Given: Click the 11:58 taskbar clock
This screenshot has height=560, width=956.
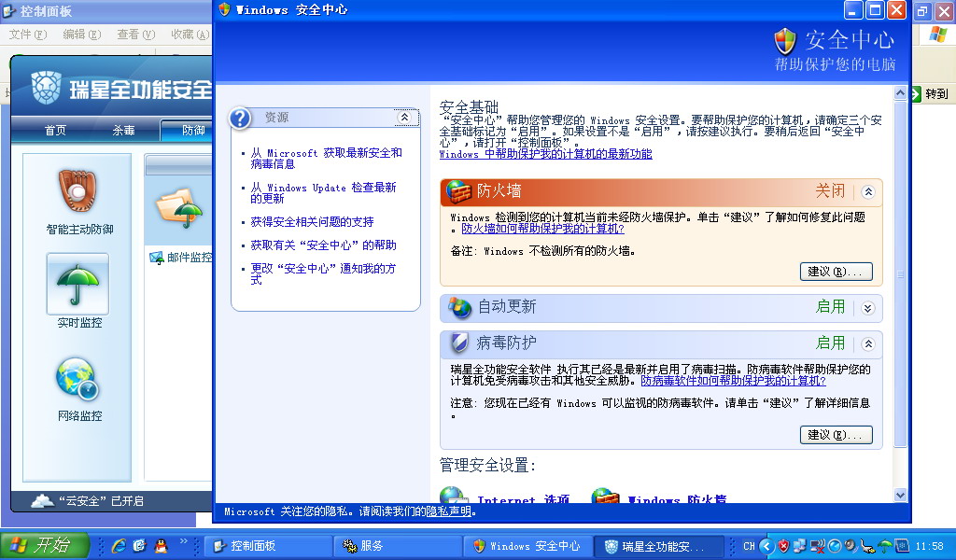Looking at the screenshot, I should pyautogui.click(x=929, y=546).
